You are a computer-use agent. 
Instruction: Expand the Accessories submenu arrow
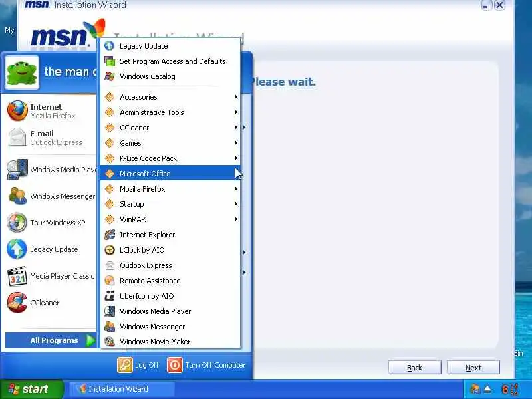click(x=236, y=97)
